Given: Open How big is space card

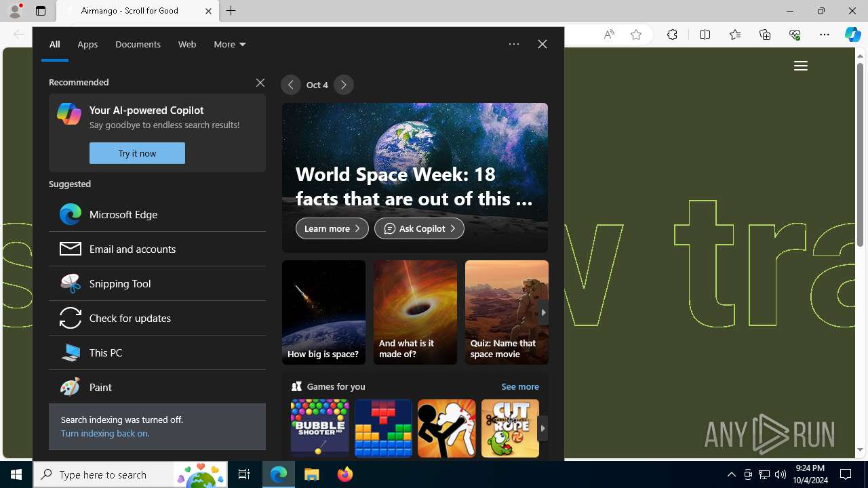Looking at the screenshot, I should [x=323, y=312].
